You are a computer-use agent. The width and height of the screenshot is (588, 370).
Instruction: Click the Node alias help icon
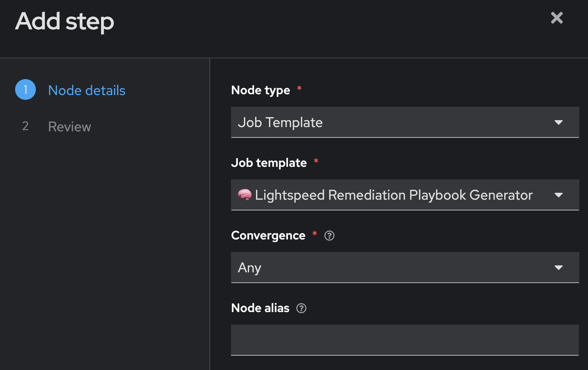[301, 308]
